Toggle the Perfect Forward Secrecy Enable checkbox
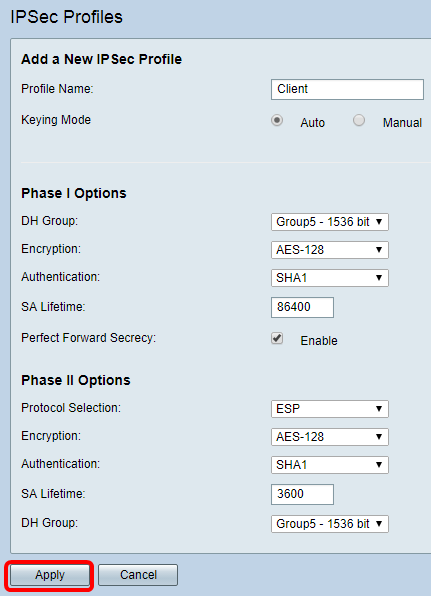432x596 pixels. [277, 338]
